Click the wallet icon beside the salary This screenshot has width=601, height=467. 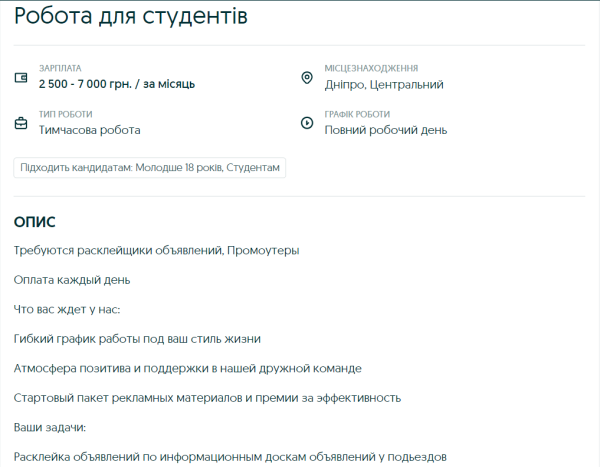[x=21, y=77]
